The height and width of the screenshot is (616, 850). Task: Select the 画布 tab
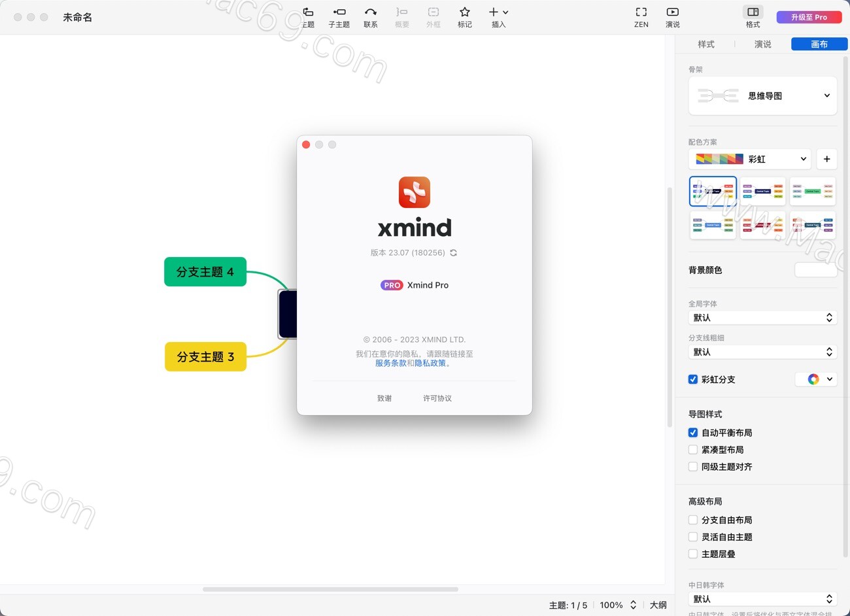click(x=819, y=44)
